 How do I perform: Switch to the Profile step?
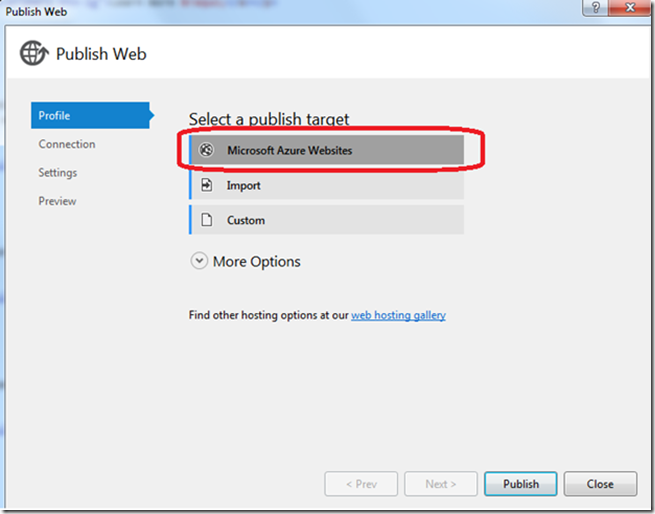(x=90, y=115)
